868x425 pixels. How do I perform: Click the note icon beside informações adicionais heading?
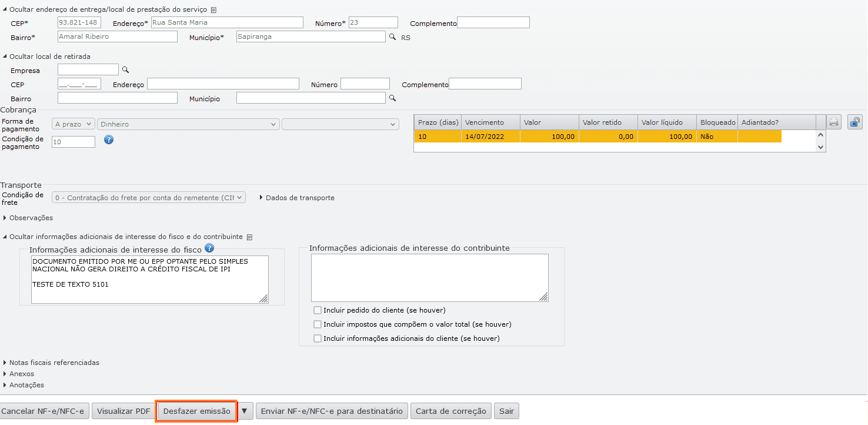[249, 237]
